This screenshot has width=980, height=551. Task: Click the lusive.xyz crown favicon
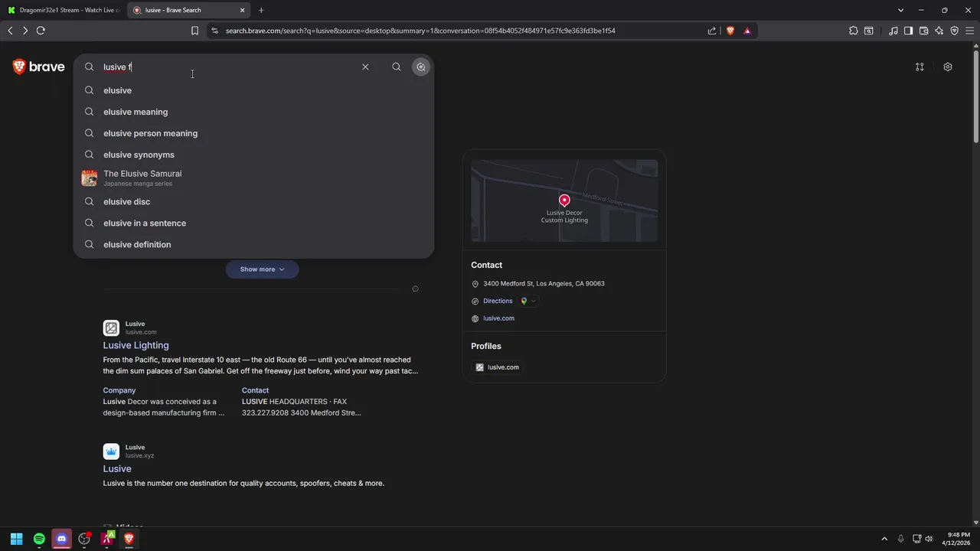click(111, 452)
